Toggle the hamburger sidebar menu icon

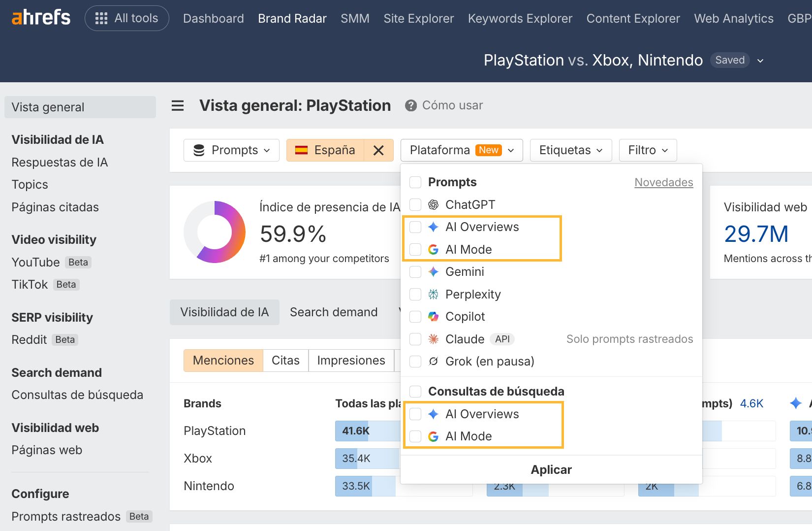(x=178, y=105)
